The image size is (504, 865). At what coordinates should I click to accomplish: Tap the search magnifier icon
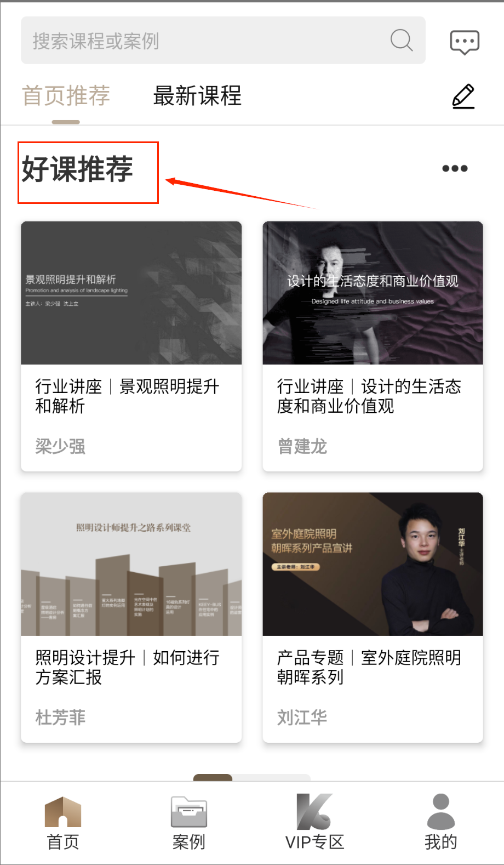point(402,40)
